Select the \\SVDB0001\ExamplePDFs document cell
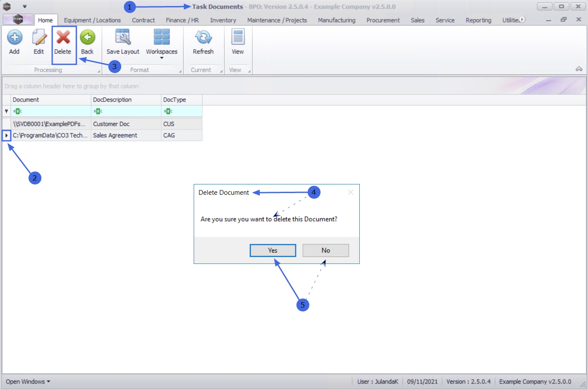The image size is (588, 390). [x=51, y=124]
